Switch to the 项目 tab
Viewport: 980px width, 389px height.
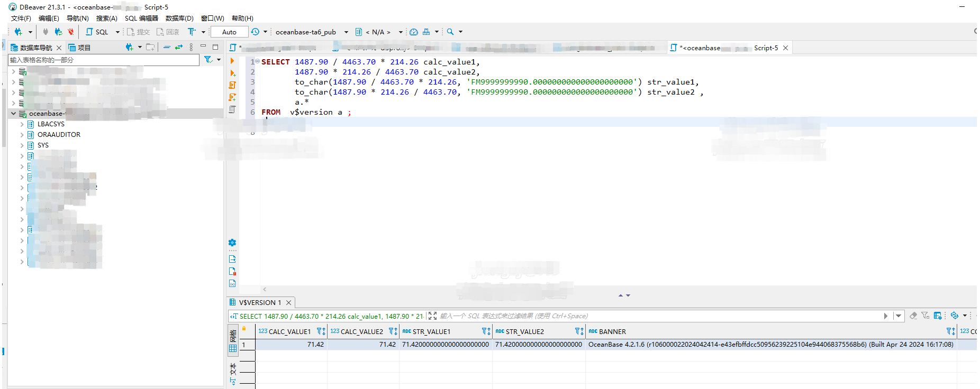pos(79,48)
